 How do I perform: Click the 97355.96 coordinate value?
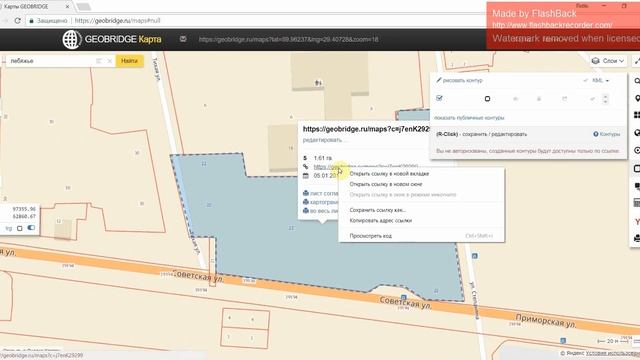point(24,209)
